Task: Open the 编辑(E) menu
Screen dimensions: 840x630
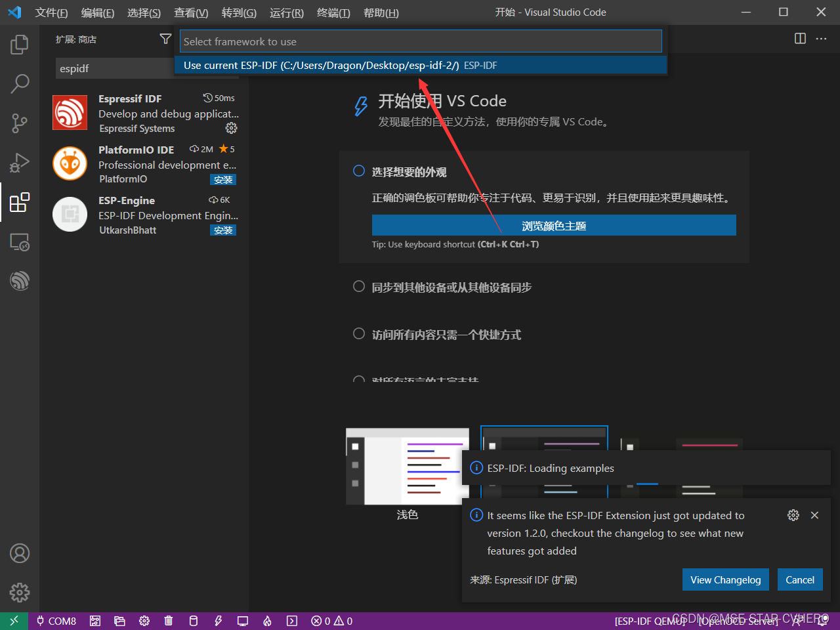Action: (98, 12)
